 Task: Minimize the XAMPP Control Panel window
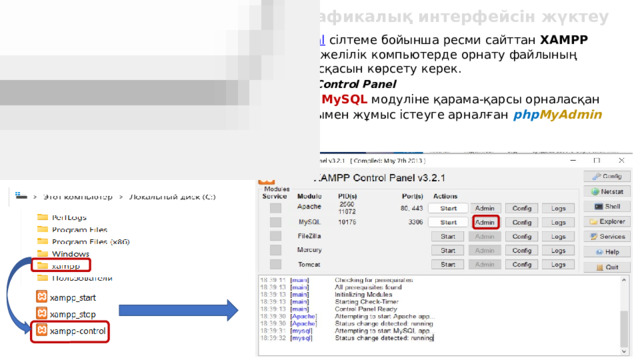click(573, 160)
